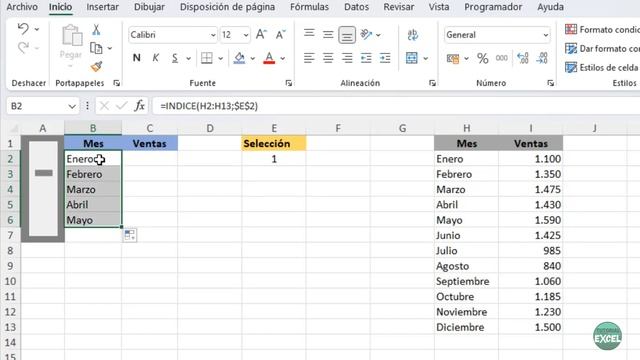The image size is (640, 360).
Task: Undo the last action
Action: [23, 29]
